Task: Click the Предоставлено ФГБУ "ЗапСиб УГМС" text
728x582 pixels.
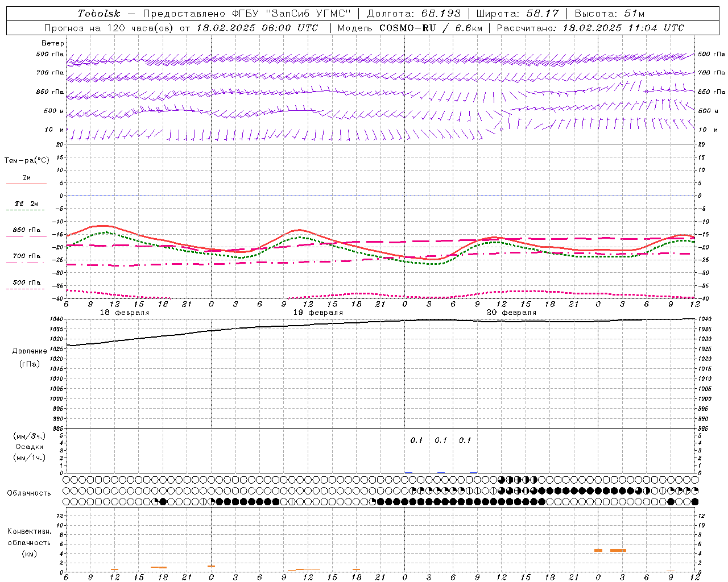Action: 247,14
